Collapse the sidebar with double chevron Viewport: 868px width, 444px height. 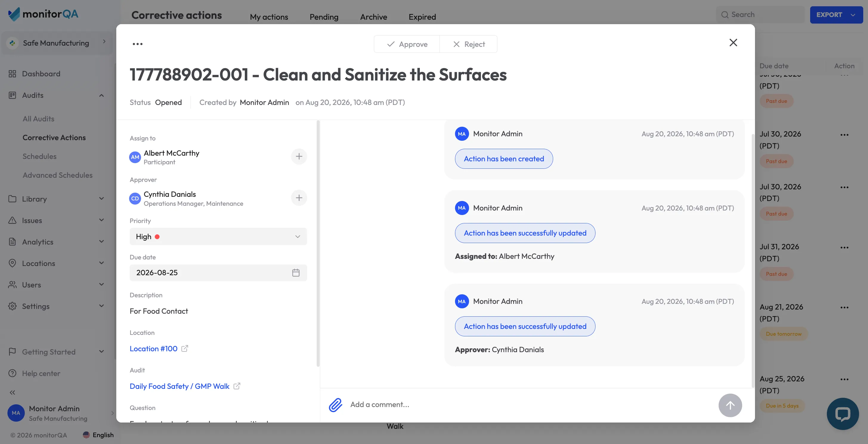point(13,392)
